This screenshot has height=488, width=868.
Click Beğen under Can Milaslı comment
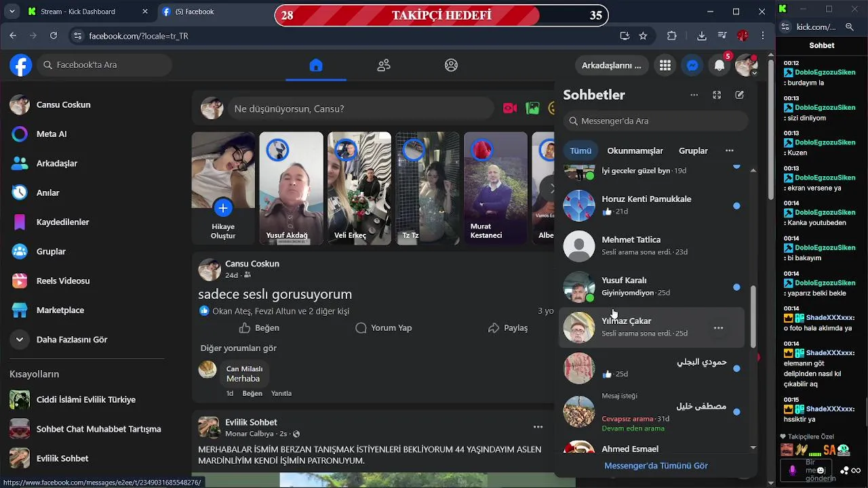point(252,393)
